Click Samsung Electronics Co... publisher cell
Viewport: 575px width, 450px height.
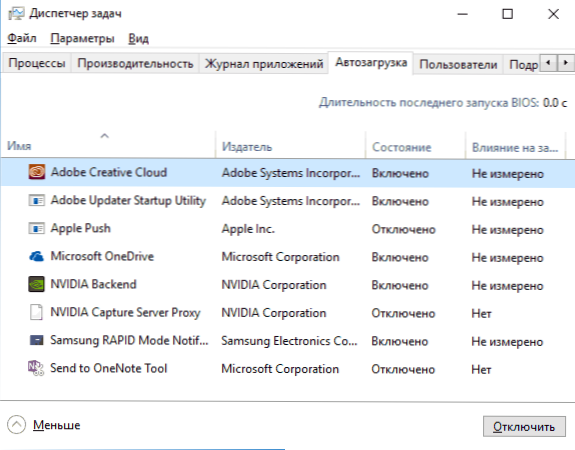[289, 341]
